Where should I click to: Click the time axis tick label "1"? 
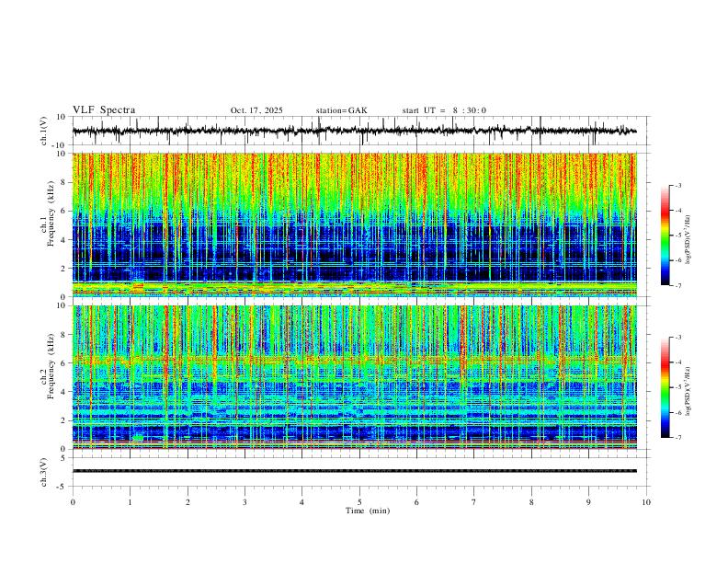(x=130, y=502)
